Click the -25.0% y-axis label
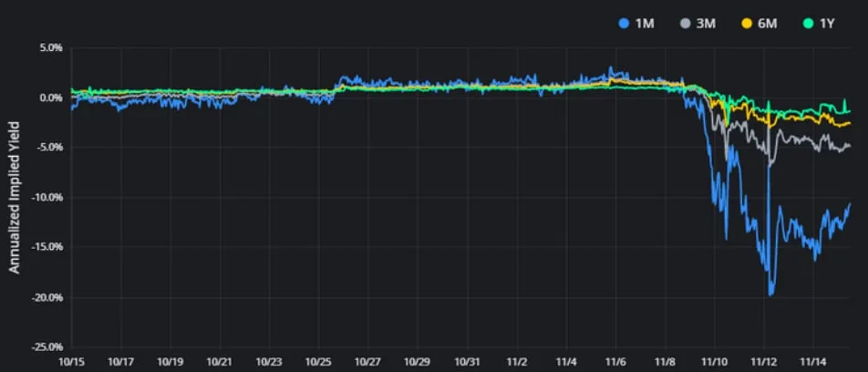This screenshot has height=372, width=868. click(x=46, y=347)
